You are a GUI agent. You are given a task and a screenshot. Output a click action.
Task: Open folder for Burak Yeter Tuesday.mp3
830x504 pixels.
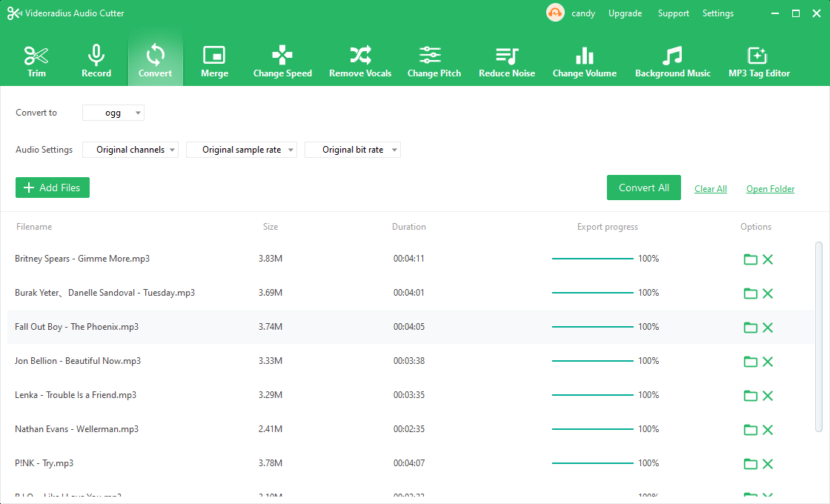click(x=751, y=294)
